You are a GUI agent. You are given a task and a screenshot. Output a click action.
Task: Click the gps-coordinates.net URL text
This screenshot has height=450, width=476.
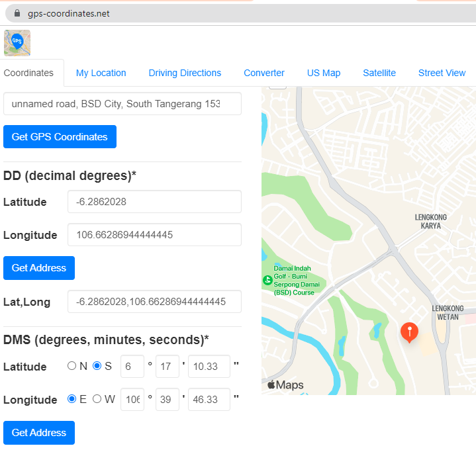(x=69, y=14)
